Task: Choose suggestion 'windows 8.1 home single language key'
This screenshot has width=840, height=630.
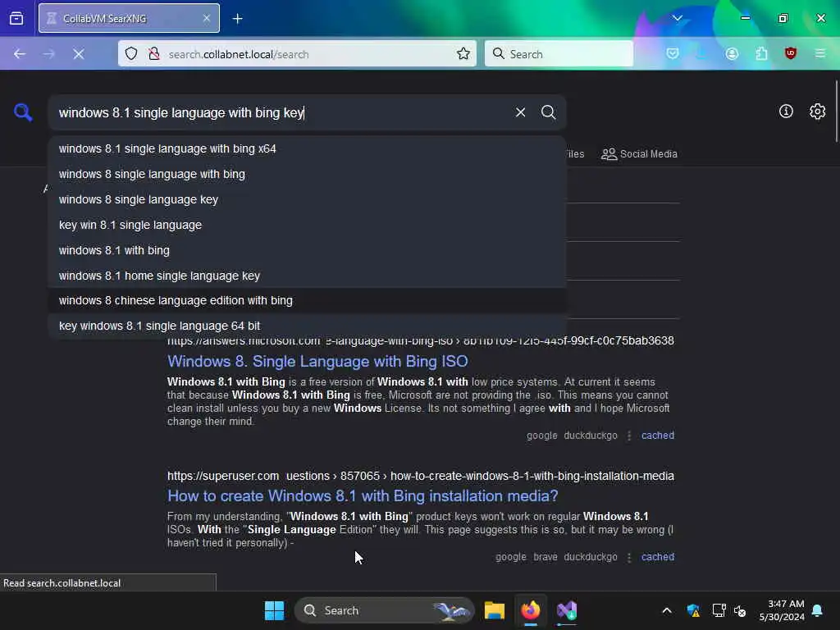Action: pos(307,276)
